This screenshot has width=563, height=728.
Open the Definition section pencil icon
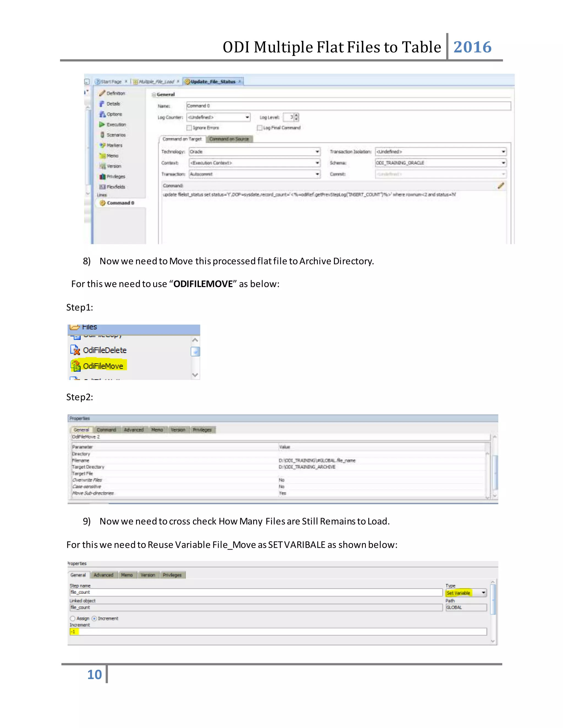click(x=102, y=93)
